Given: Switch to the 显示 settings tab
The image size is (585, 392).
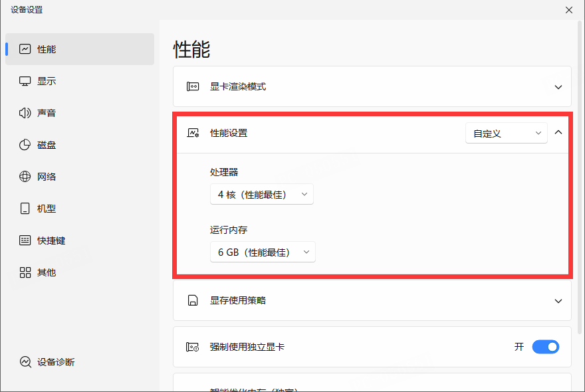Looking at the screenshot, I should click(47, 81).
